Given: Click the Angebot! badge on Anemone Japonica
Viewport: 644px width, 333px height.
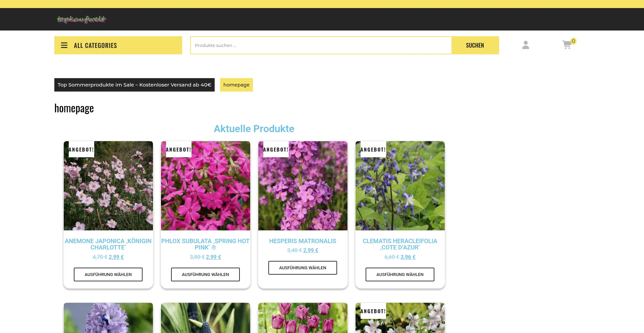Looking at the screenshot, I should [x=81, y=150].
